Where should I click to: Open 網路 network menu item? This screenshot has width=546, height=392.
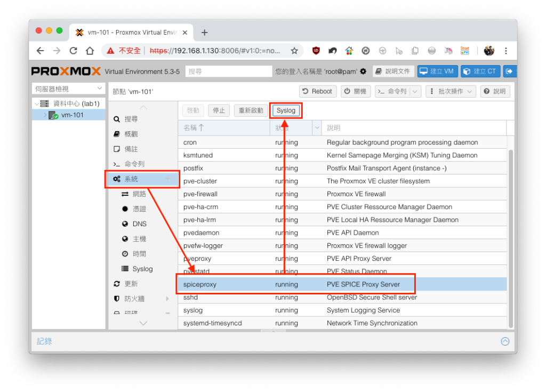[143, 194]
